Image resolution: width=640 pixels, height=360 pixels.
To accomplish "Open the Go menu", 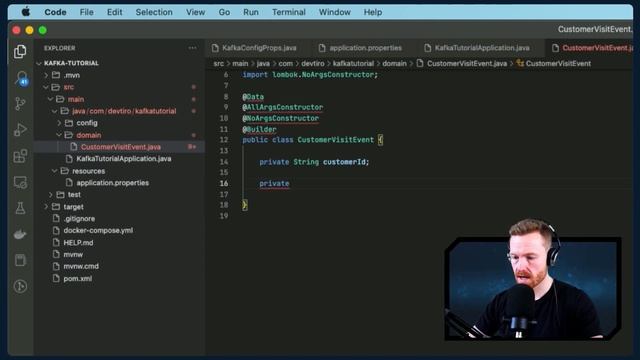I will [x=224, y=12].
